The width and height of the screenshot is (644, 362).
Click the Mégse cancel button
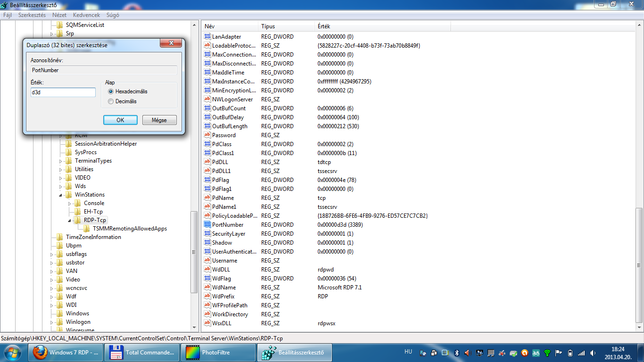tap(159, 120)
